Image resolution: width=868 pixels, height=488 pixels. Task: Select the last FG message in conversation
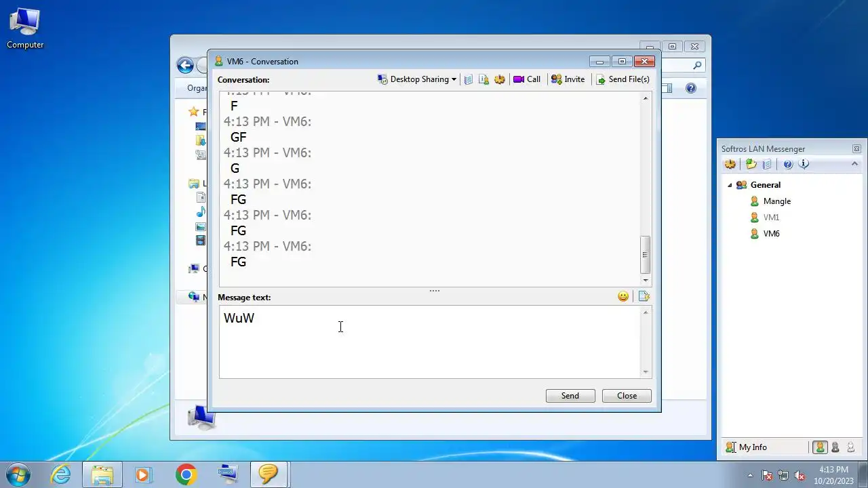coord(238,262)
